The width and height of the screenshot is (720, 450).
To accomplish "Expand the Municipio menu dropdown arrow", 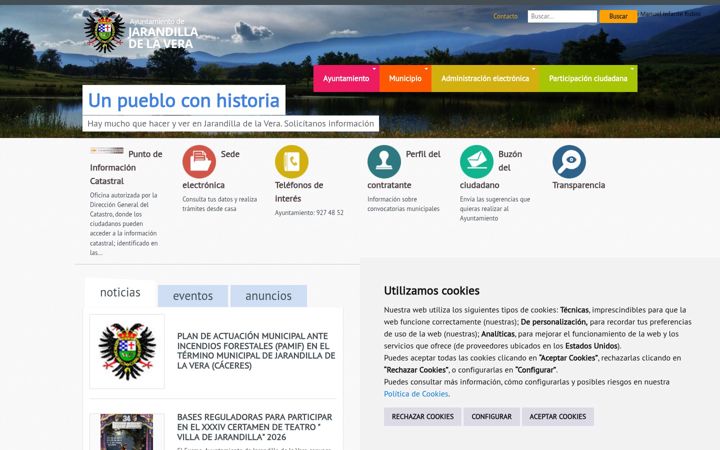I will click(x=426, y=69).
